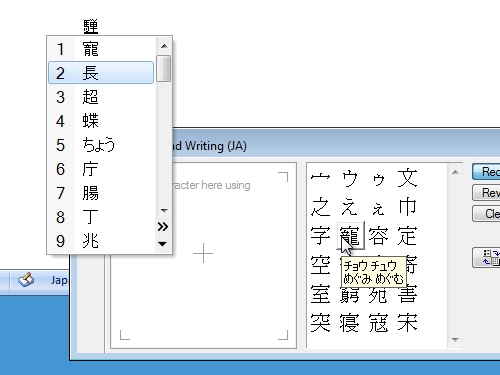This screenshot has width=500, height=375.
Task: Insert character 文 from results
Action: point(407,178)
